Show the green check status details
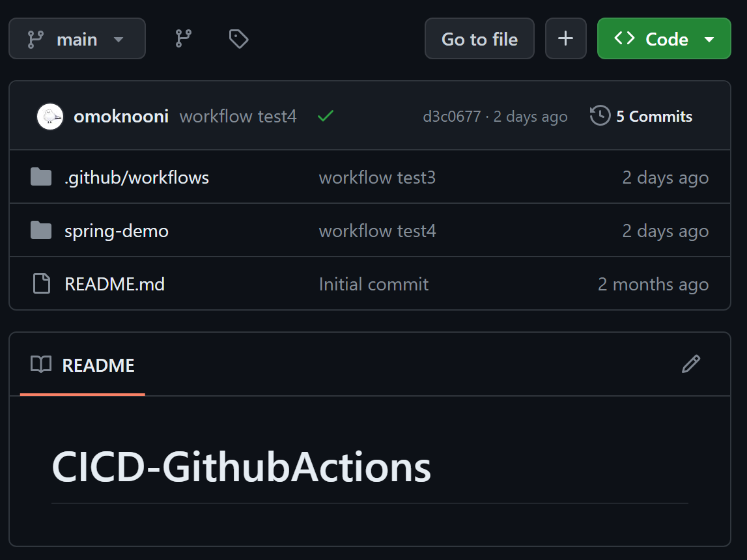This screenshot has width=747, height=560. pos(326,116)
